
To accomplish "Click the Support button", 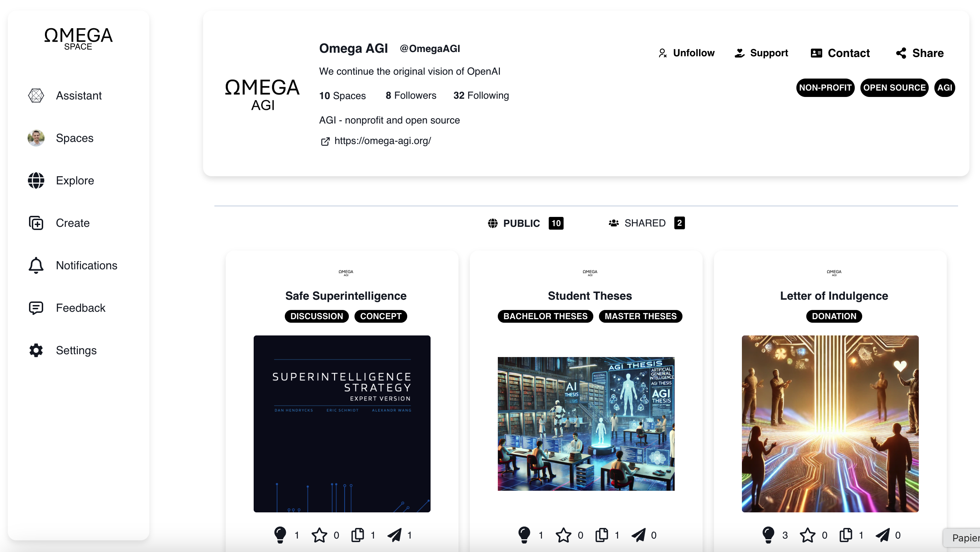I will (761, 53).
